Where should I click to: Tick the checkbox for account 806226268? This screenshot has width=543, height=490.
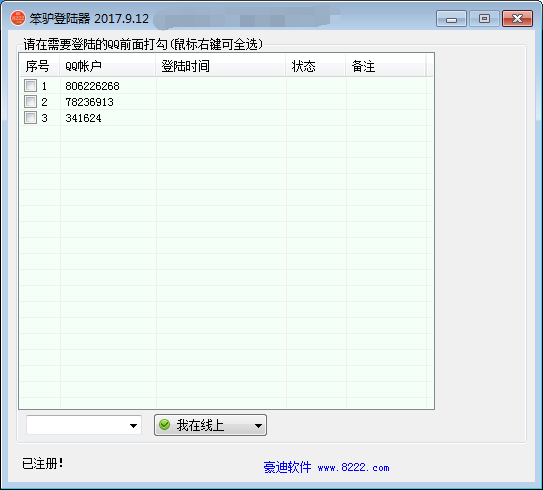[x=30, y=86]
